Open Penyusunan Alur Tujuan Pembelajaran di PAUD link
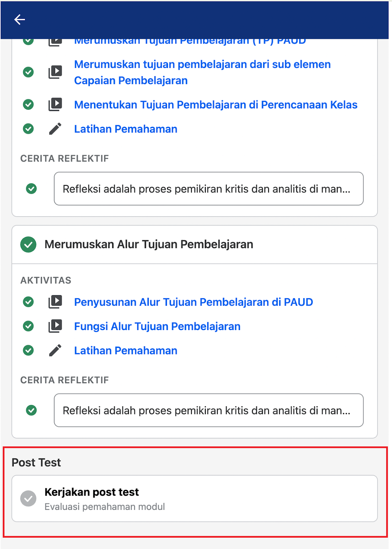 (x=193, y=302)
